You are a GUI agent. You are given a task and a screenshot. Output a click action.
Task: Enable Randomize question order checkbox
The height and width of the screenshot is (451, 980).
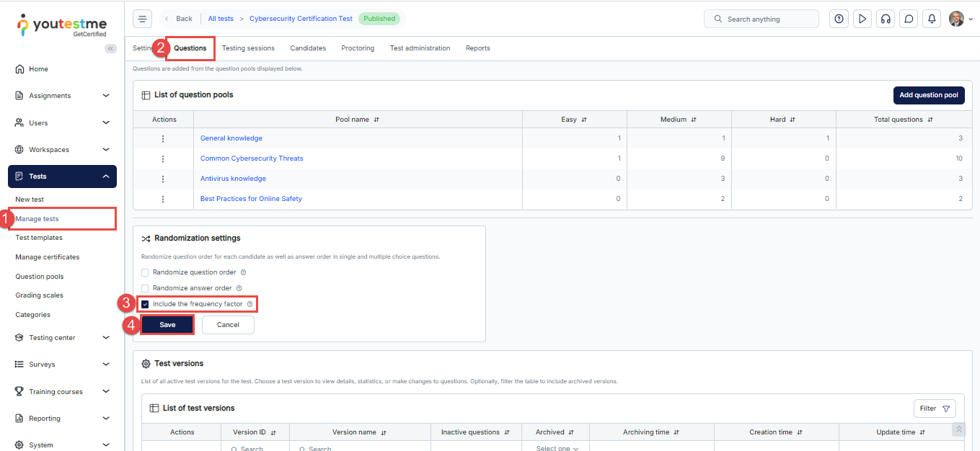coord(145,273)
